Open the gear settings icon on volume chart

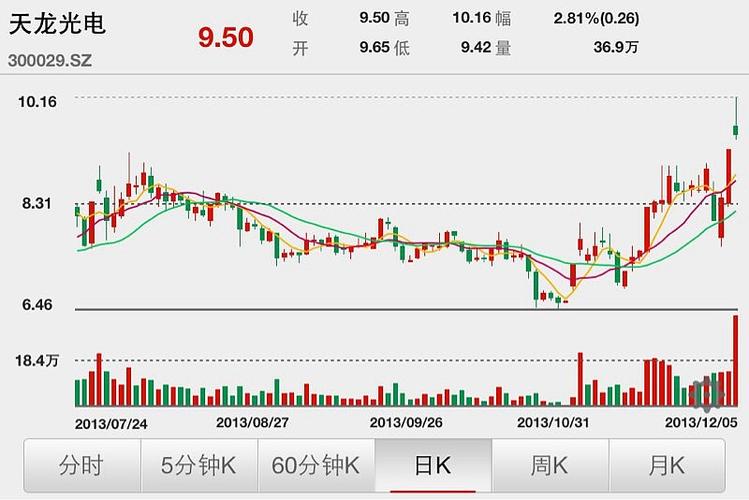point(707,393)
